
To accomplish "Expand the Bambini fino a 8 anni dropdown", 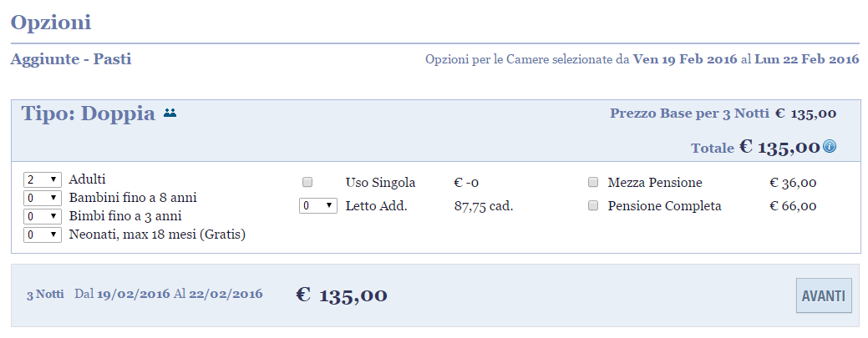I will (42, 198).
